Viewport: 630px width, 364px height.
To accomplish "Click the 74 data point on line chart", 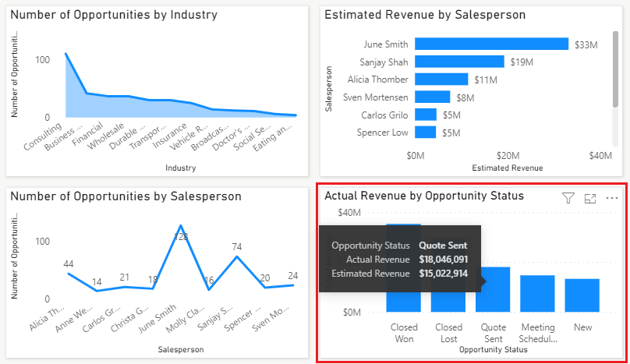I will [237, 256].
